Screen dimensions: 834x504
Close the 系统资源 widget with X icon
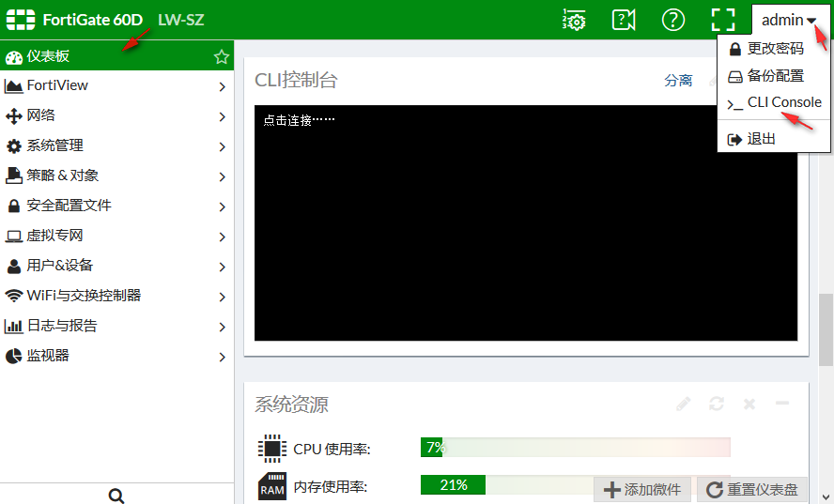coord(749,405)
